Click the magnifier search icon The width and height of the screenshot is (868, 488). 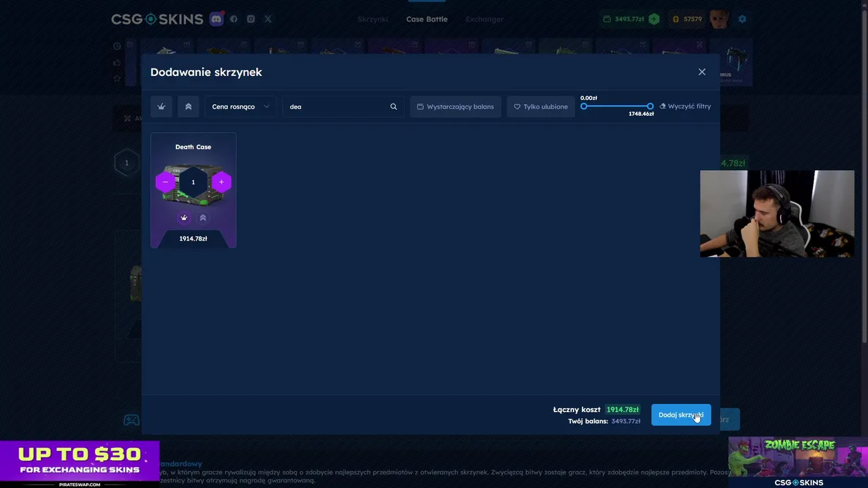pos(393,106)
